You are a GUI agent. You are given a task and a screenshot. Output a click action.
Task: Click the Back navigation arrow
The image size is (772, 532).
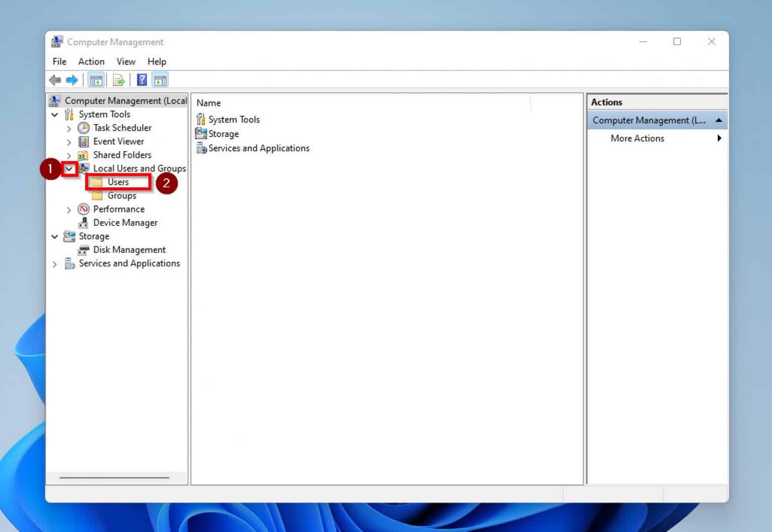point(55,79)
